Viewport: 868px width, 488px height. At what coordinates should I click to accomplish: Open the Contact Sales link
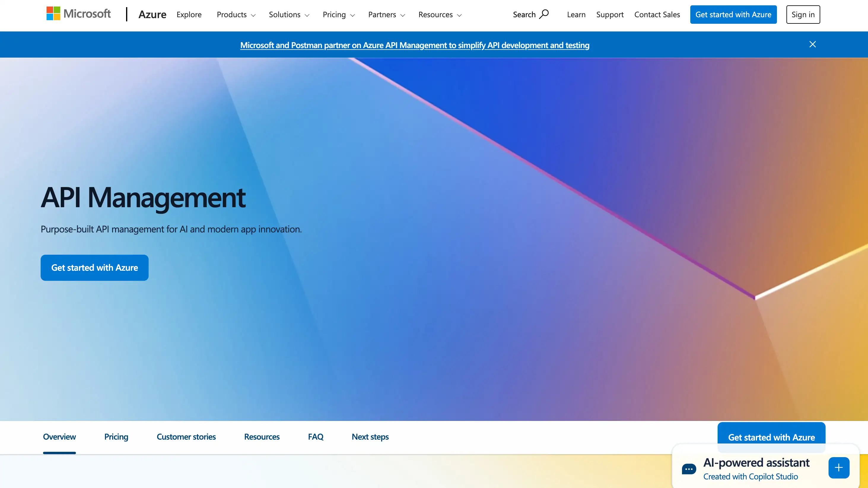pos(657,15)
